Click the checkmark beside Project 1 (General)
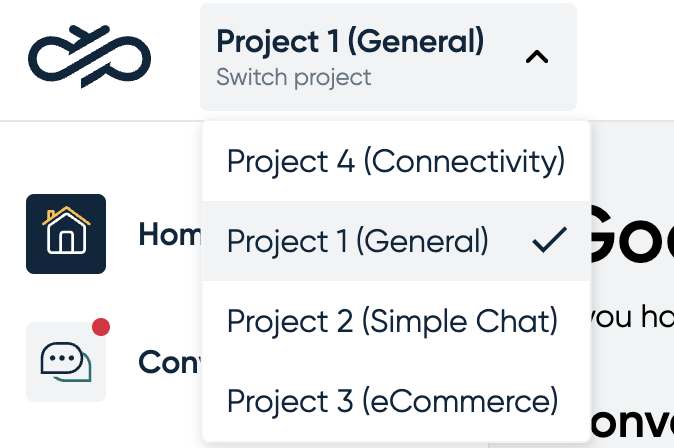Screen dimensions: 674x448 tap(549, 240)
